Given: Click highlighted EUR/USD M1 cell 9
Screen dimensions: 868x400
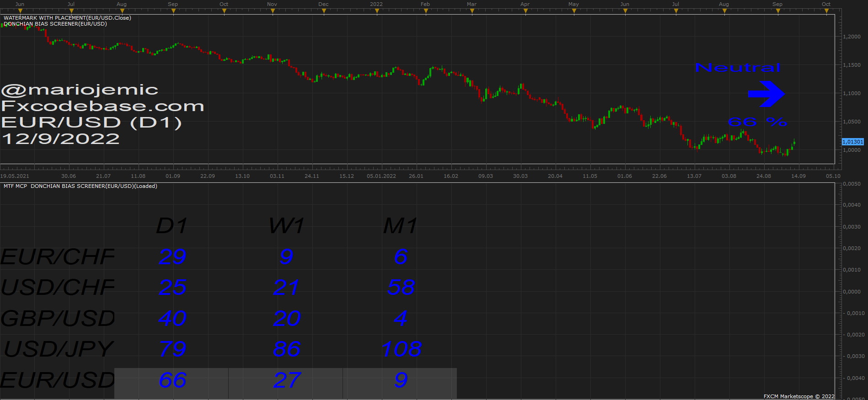Looking at the screenshot, I should pos(400,383).
